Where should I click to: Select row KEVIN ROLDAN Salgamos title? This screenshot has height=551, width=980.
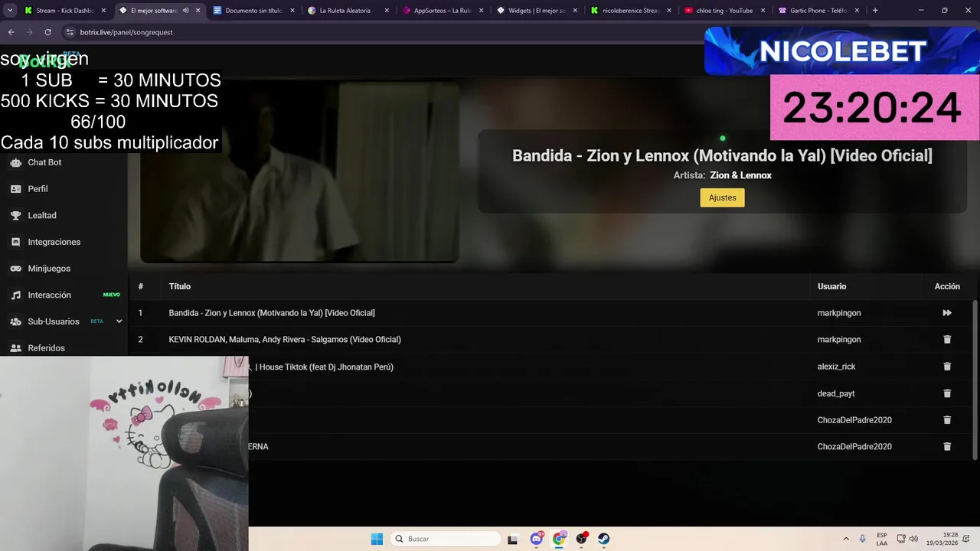click(285, 340)
